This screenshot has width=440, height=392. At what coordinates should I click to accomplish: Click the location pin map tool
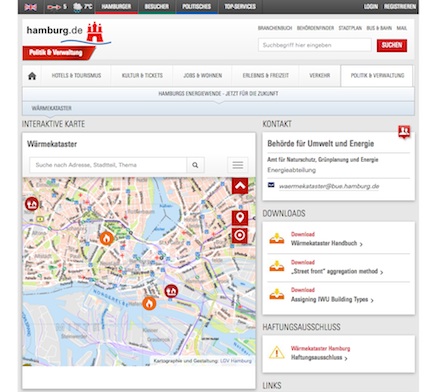(x=240, y=218)
